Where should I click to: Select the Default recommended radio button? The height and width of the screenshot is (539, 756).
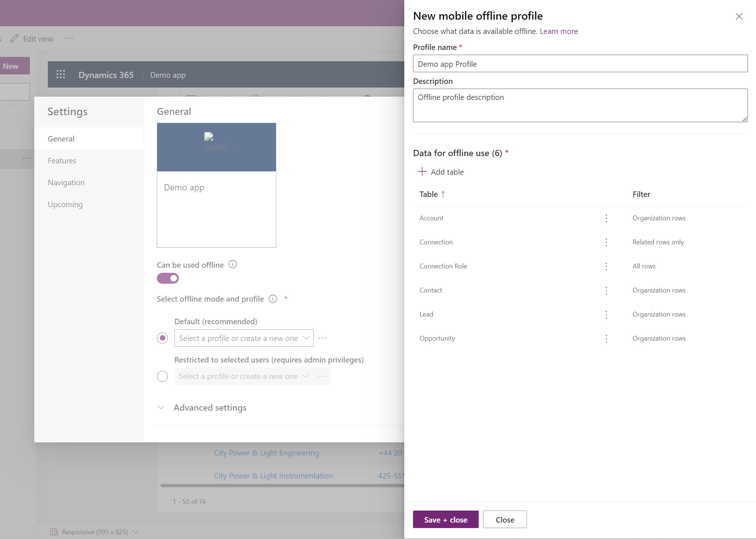[163, 337]
